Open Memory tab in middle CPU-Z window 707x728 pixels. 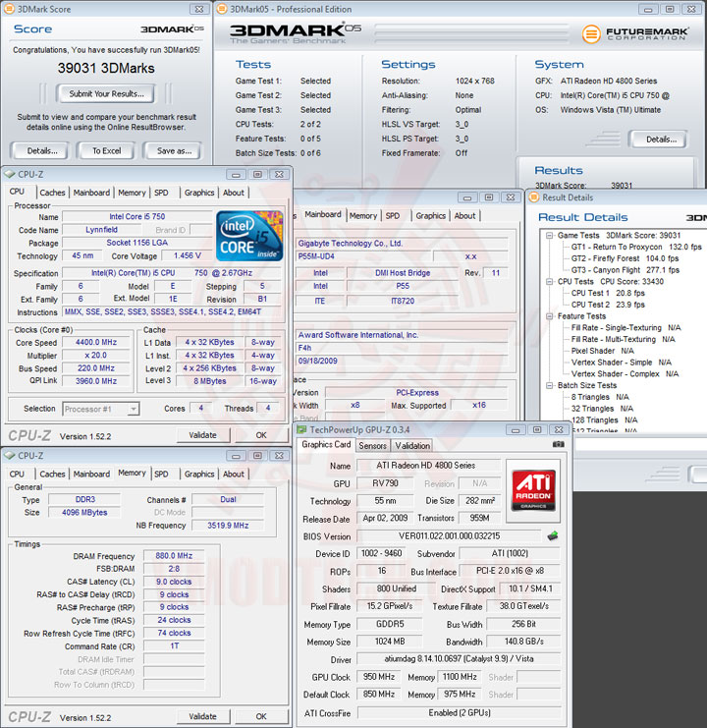pos(363,215)
